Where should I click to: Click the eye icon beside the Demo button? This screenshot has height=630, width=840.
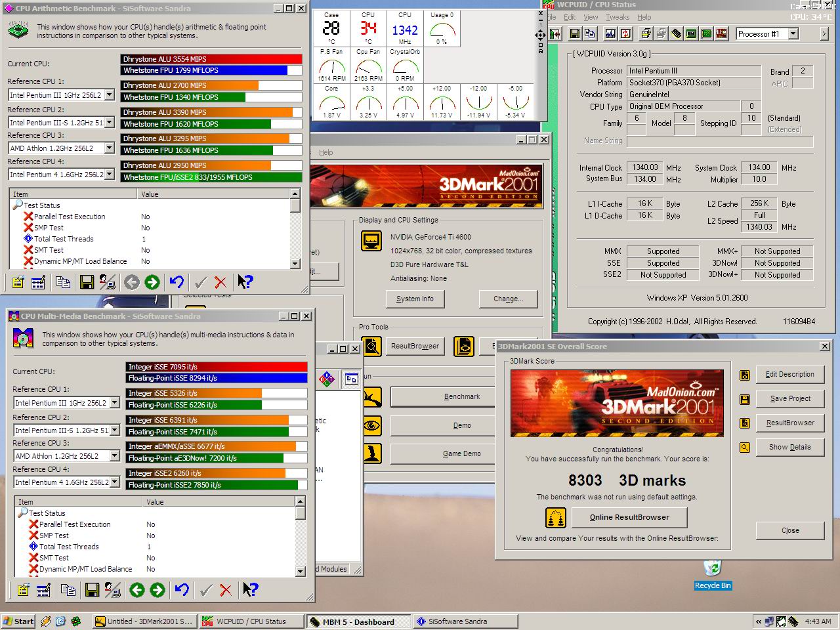click(x=371, y=425)
